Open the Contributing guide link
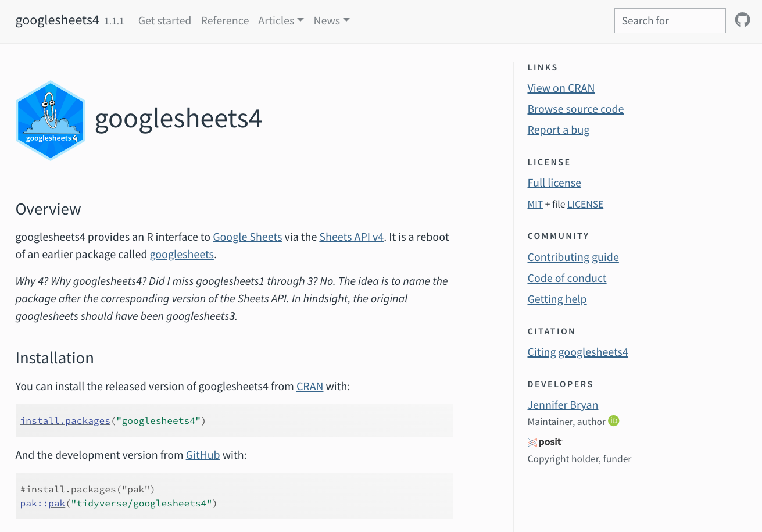The width and height of the screenshot is (762, 532). point(573,258)
